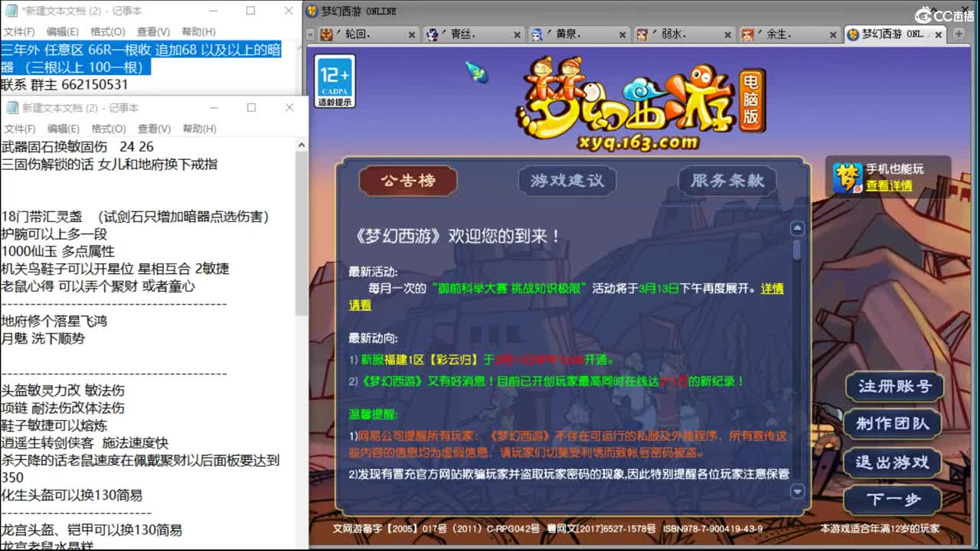Close the 梦幻西游 ONL tab
The height and width of the screenshot is (551, 980).
click(x=939, y=35)
